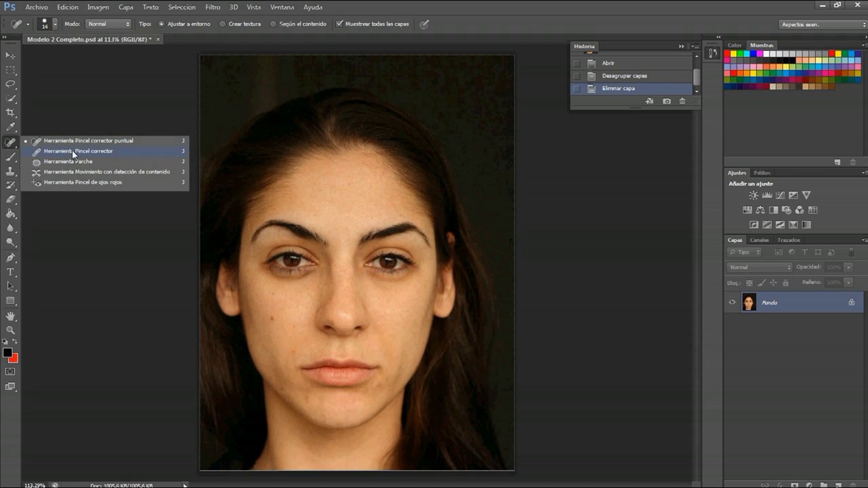
Task: Click the History panel trash icon
Action: (682, 101)
